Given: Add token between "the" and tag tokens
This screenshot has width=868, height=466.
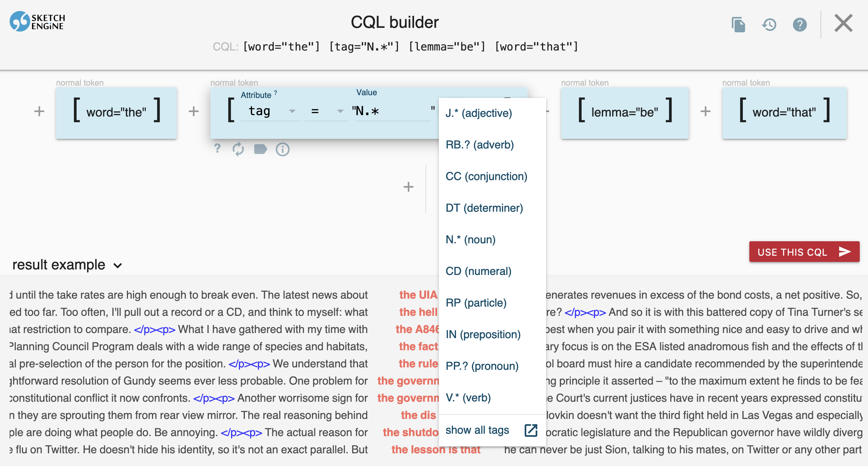Looking at the screenshot, I should [x=194, y=111].
